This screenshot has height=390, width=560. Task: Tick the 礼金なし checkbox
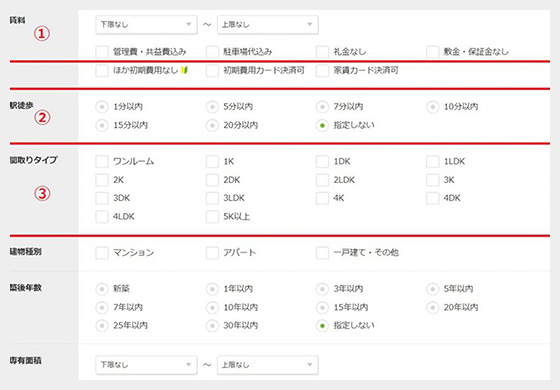322,52
